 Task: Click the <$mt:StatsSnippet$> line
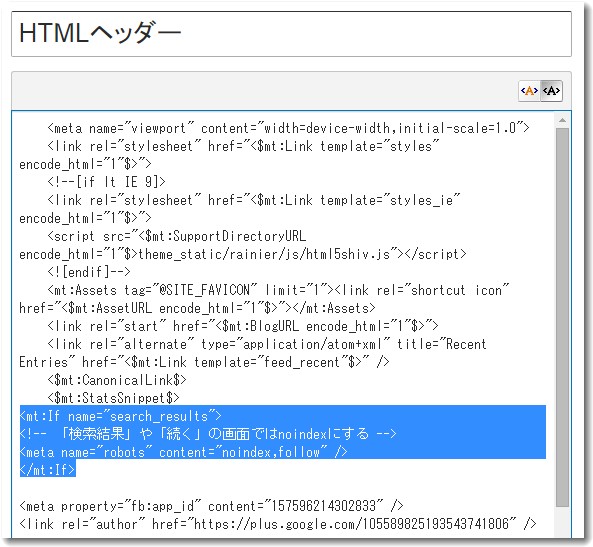click(113, 398)
